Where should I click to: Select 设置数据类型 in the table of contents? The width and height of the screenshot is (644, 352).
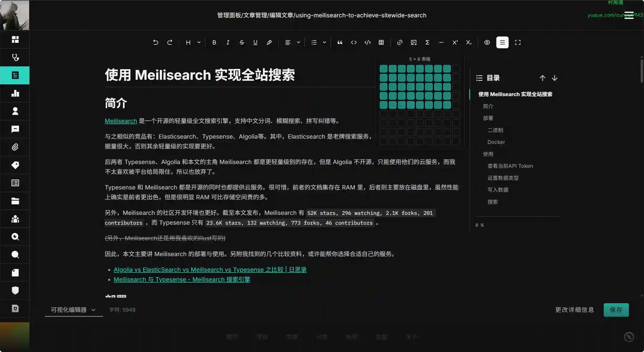point(503,178)
